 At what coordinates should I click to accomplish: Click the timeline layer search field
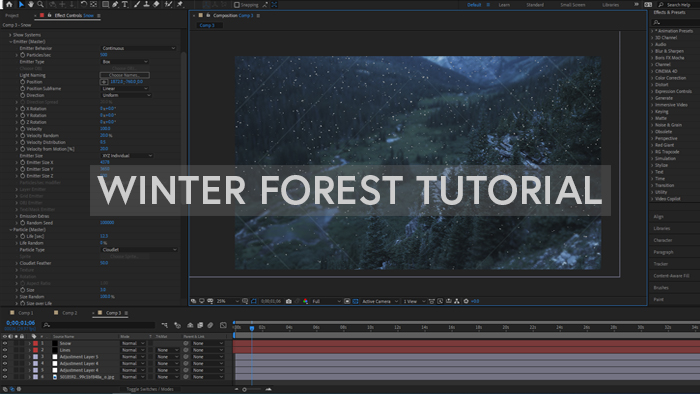click(98, 325)
